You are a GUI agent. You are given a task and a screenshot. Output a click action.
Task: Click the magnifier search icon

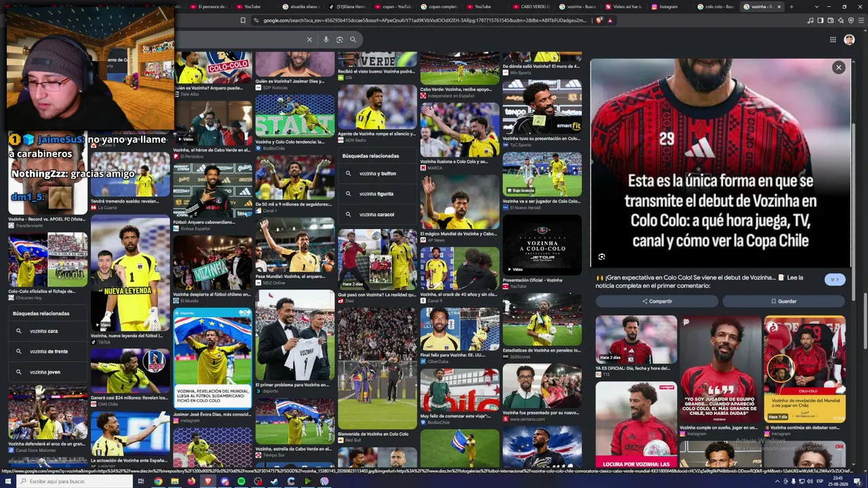point(353,39)
